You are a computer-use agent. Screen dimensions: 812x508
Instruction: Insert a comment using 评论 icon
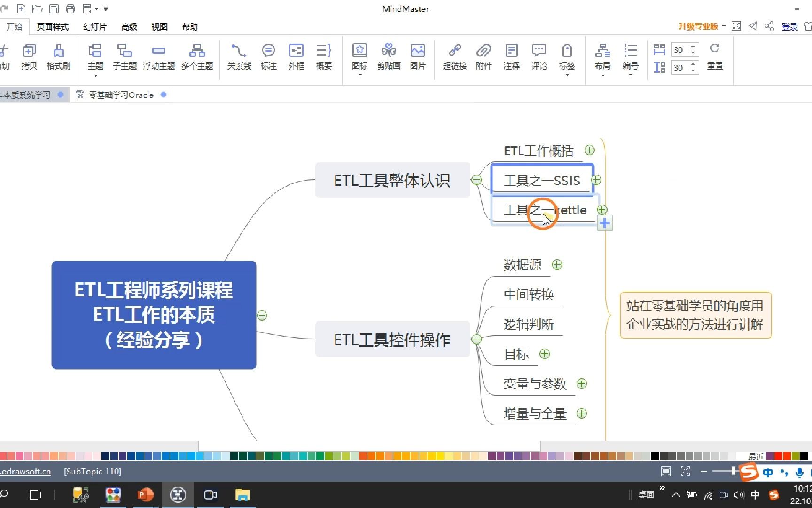(x=539, y=56)
